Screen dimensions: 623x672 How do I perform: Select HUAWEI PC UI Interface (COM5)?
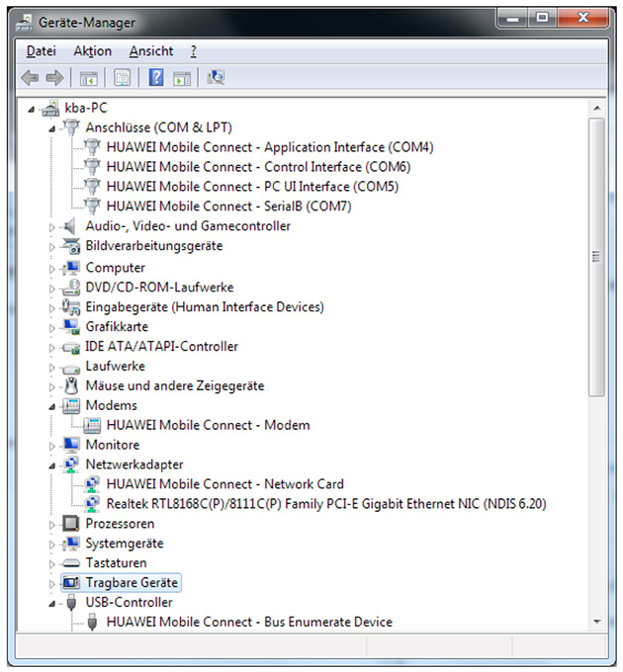252,187
